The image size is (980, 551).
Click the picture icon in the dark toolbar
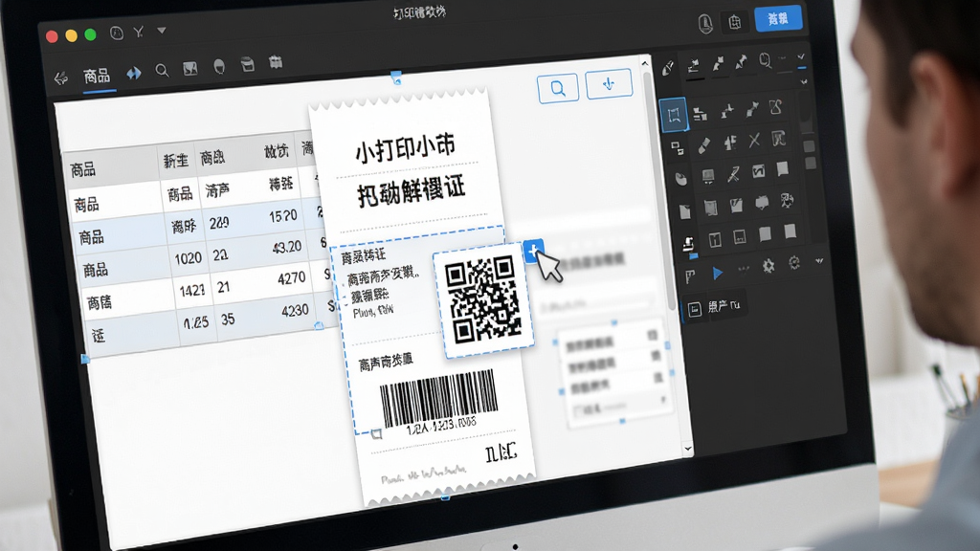pos(190,69)
